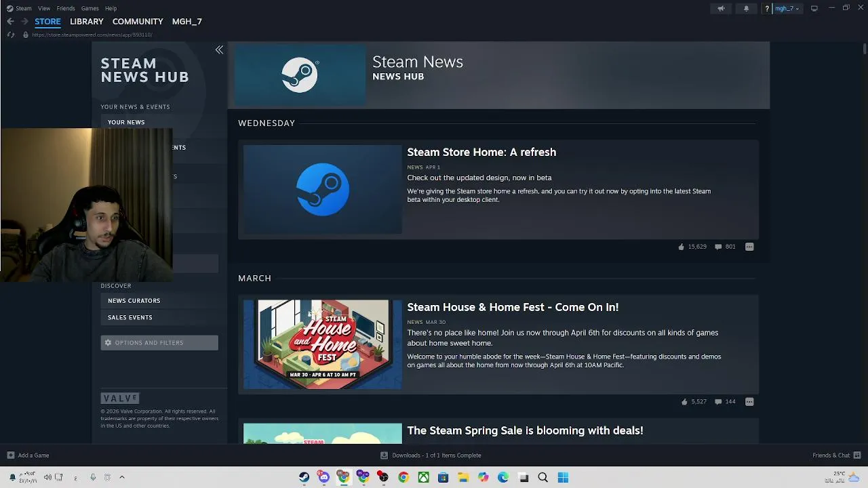Open more options for House & Home Fest post
Screen dimensions: 868x488
pos(749,402)
